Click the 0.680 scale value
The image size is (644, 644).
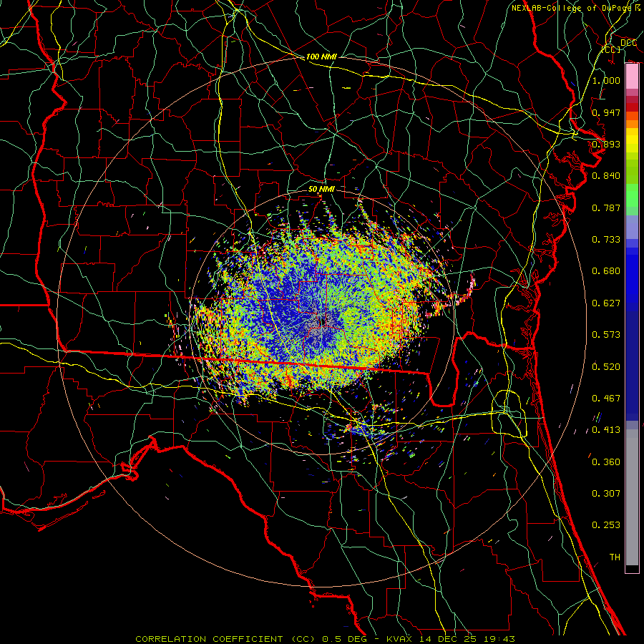click(x=606, y=271)
